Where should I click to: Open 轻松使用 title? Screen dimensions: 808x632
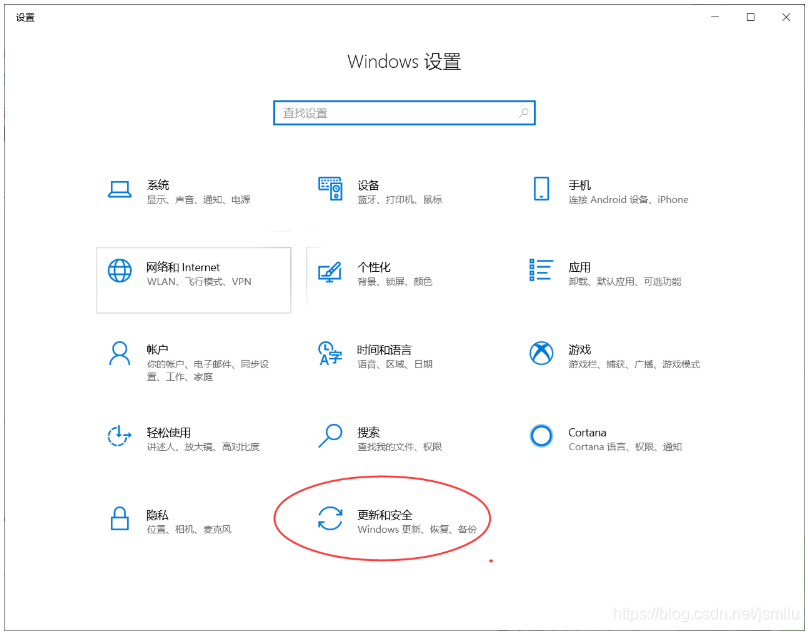(169, 433)
